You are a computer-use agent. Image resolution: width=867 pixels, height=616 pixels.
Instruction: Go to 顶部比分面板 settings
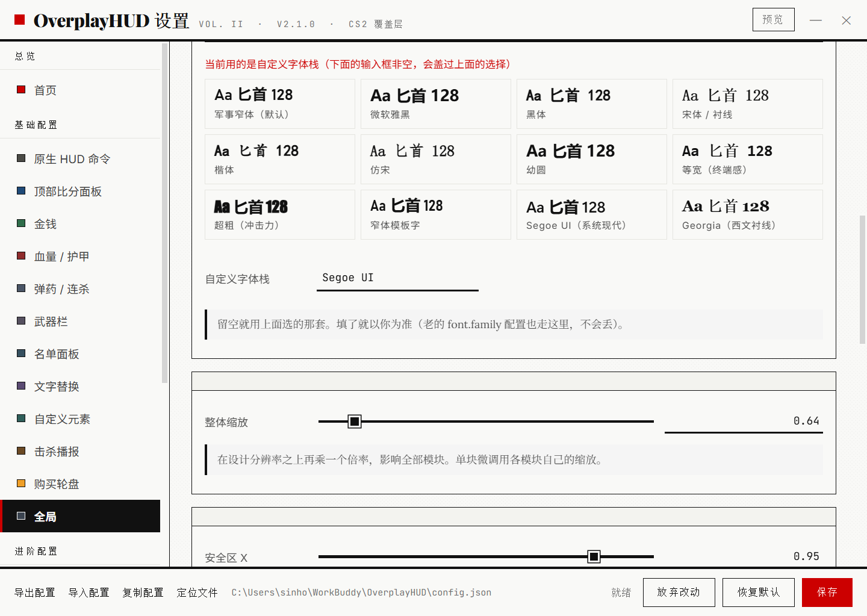(81, 191)
